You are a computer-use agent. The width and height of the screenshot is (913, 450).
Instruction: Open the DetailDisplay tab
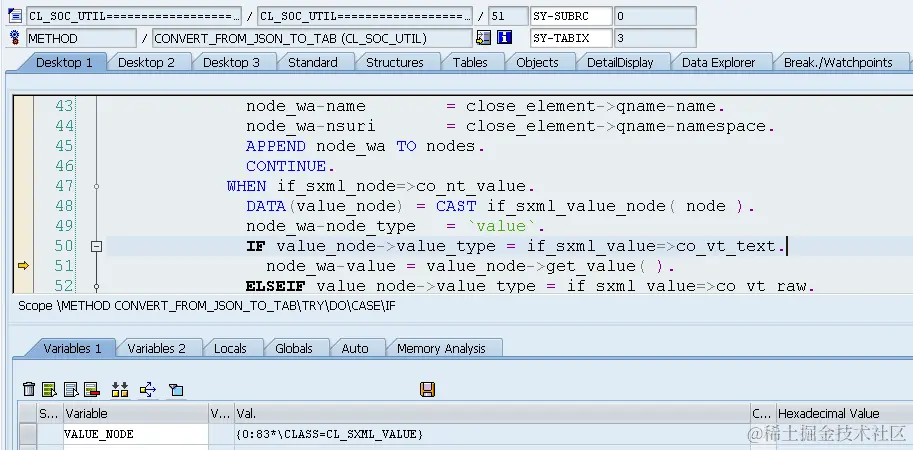pyautogui.click(x=620, y=62)
